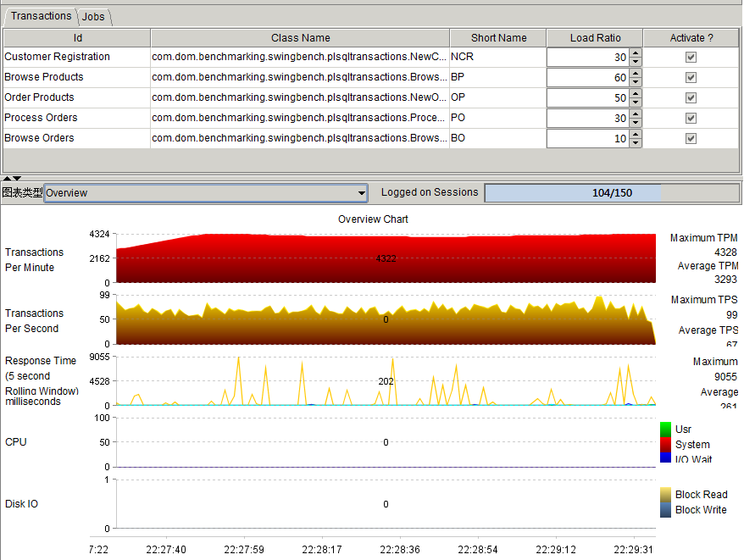The height and width of the screenshot is (560, 744).
Task: Click the Class Name column header
Action: [300, 38]
